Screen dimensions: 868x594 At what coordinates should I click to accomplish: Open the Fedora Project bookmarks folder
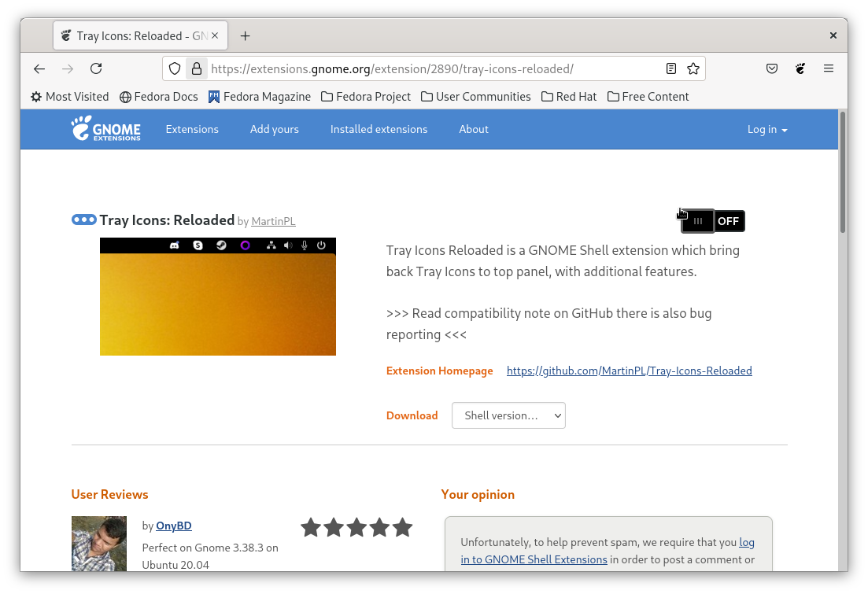pyautogui.click(x=366, y=97)
